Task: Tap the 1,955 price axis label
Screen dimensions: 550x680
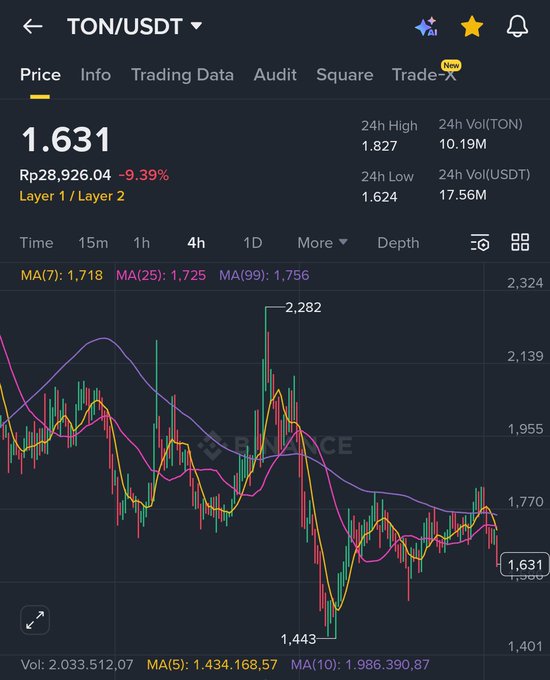Action: [525, 429]
